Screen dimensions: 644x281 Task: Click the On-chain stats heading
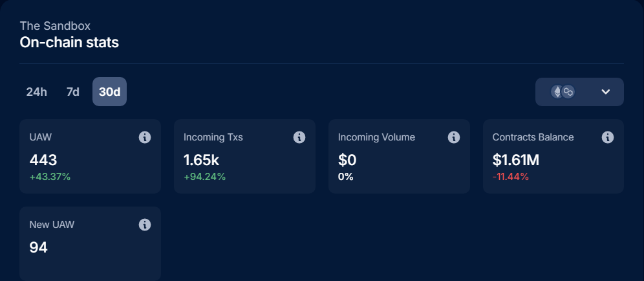coord(69,43)
